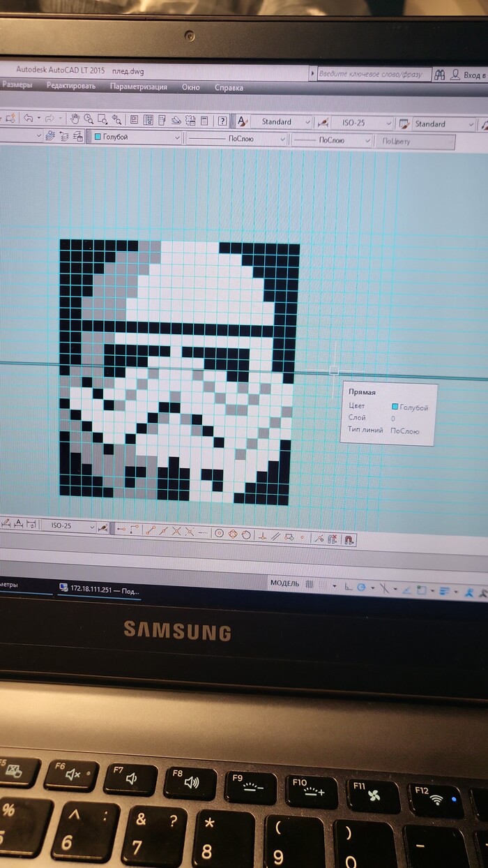Toggle ortho mode in status bar

pyautogui.click(x=346, y=586)
